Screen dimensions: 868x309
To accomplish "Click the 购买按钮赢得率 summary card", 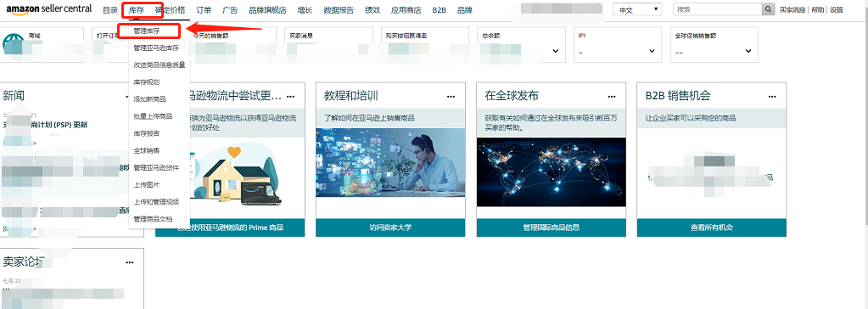I will point(424,45).
